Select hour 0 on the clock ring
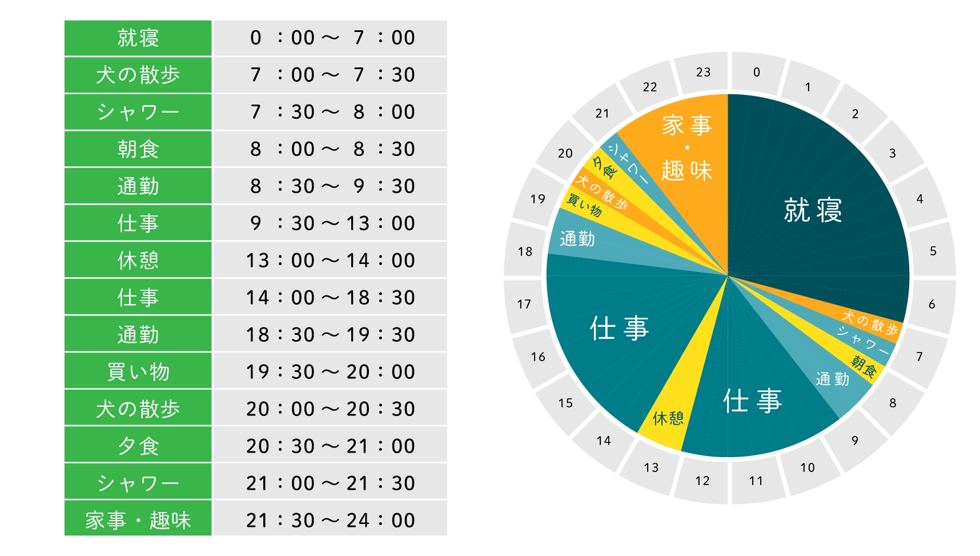This screenshot has height=556, width=980. point(756,73)
